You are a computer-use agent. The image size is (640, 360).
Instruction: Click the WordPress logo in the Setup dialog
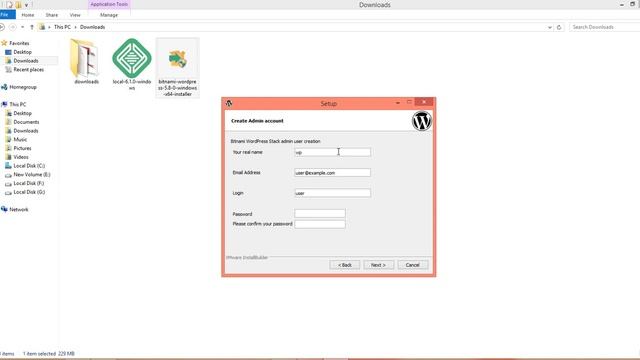[x=421, y=121]
